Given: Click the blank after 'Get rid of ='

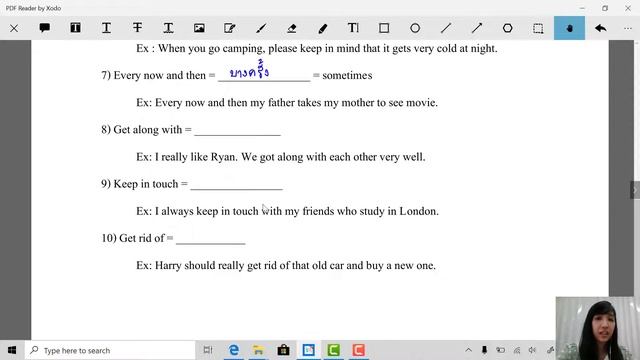Looking at the screenshot, I should click(211, 239).
